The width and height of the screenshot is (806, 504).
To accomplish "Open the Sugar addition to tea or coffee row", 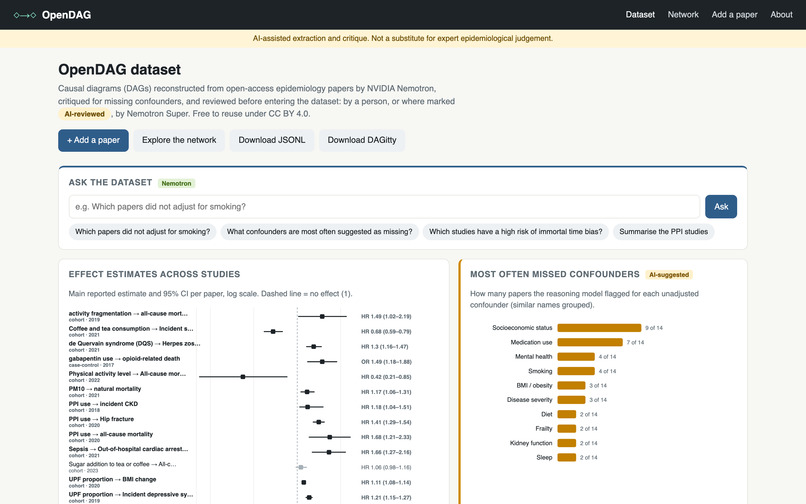I will pos(240,467).
